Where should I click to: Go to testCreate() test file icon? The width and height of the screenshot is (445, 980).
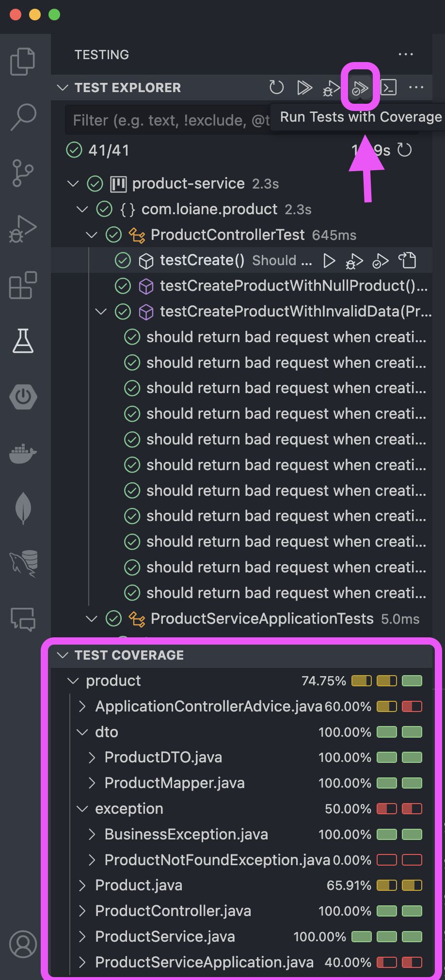click(407, 261)
